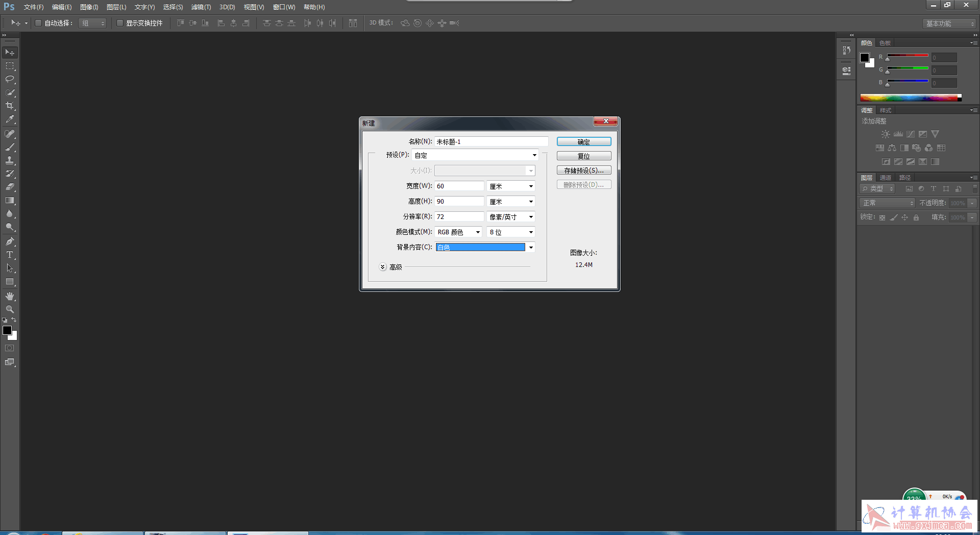Select the Crop tool
This screenshot has height=535, width=980.
10,106
